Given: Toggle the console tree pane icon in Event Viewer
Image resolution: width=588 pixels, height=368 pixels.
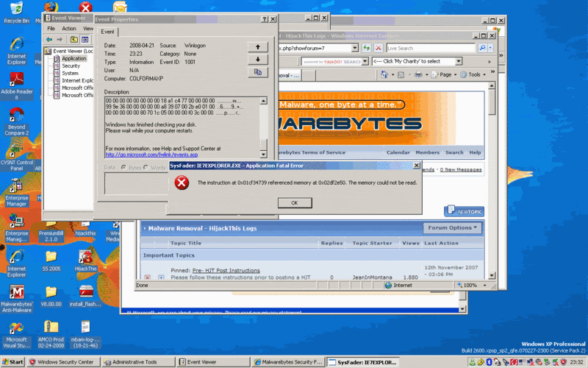Looking at the screenshot, I should [x=85, y=40].
